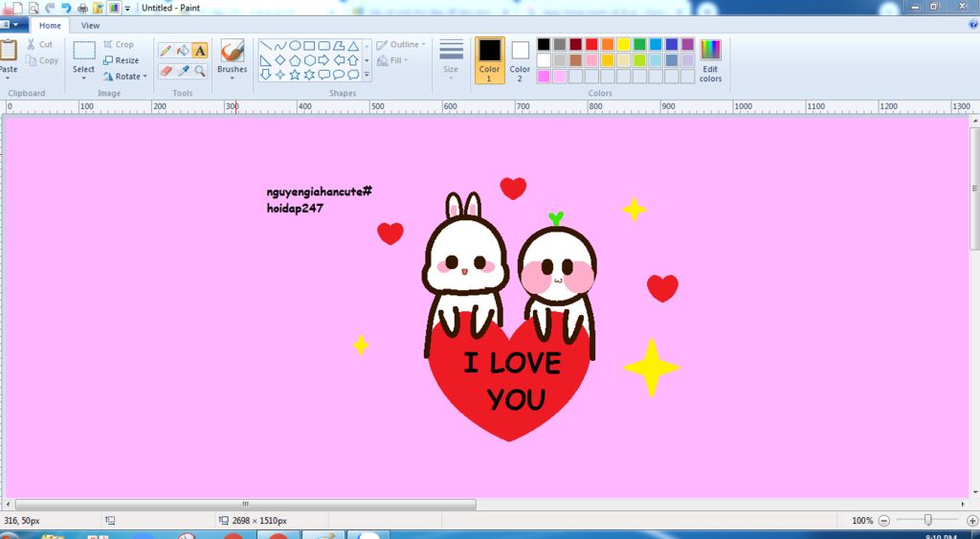Screen dimensions: 980x539
Task: Activate the Color 2 background selector
Action: click(x=520, y=60)
